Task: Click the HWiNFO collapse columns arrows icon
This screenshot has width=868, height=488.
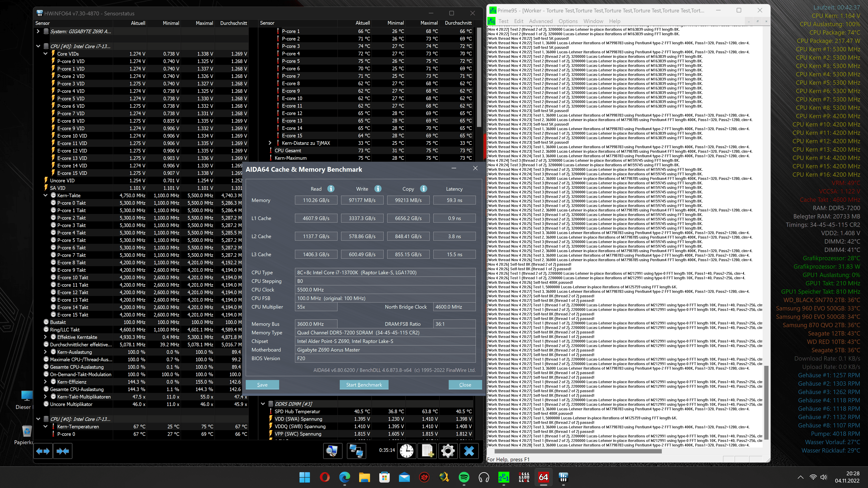Action: pos(63,451)
